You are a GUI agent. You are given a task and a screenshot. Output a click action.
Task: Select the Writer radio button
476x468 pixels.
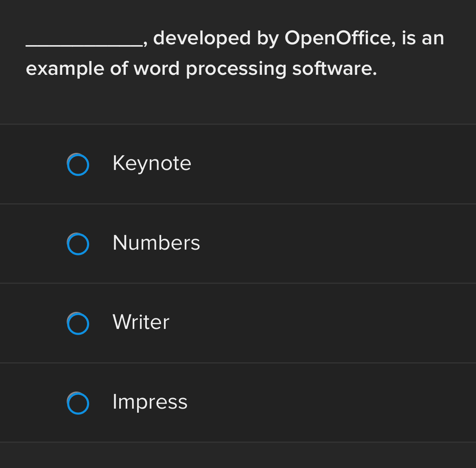pos(78,324)
